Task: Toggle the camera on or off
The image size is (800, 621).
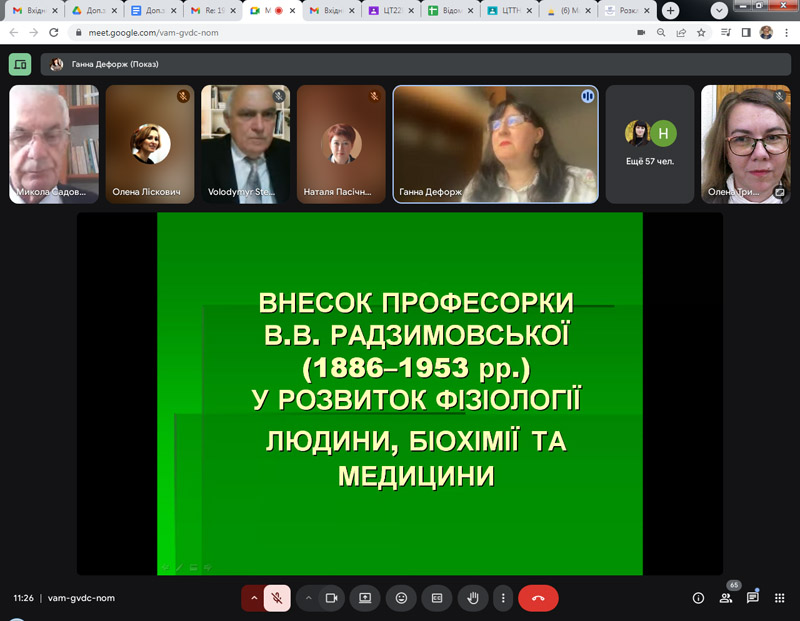Action: point(332,598)
